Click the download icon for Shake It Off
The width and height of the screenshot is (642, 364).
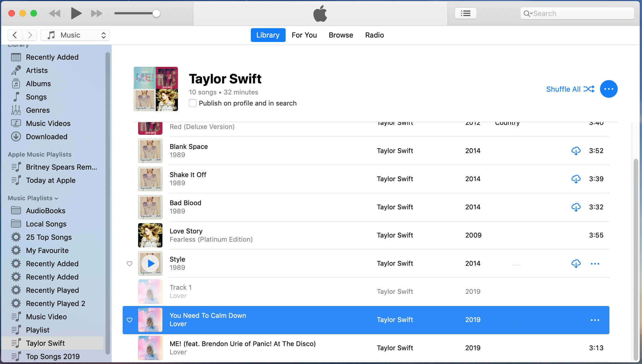click(576, 178)
